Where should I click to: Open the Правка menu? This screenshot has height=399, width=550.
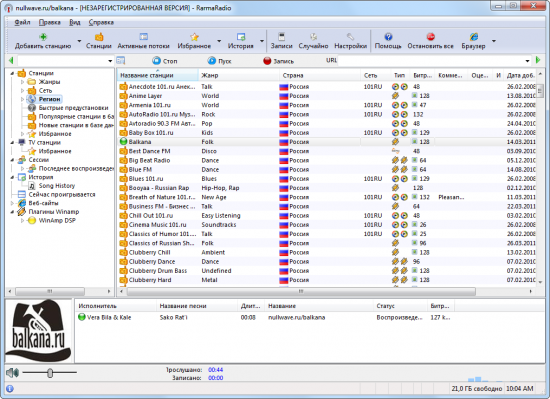(49, 22)
